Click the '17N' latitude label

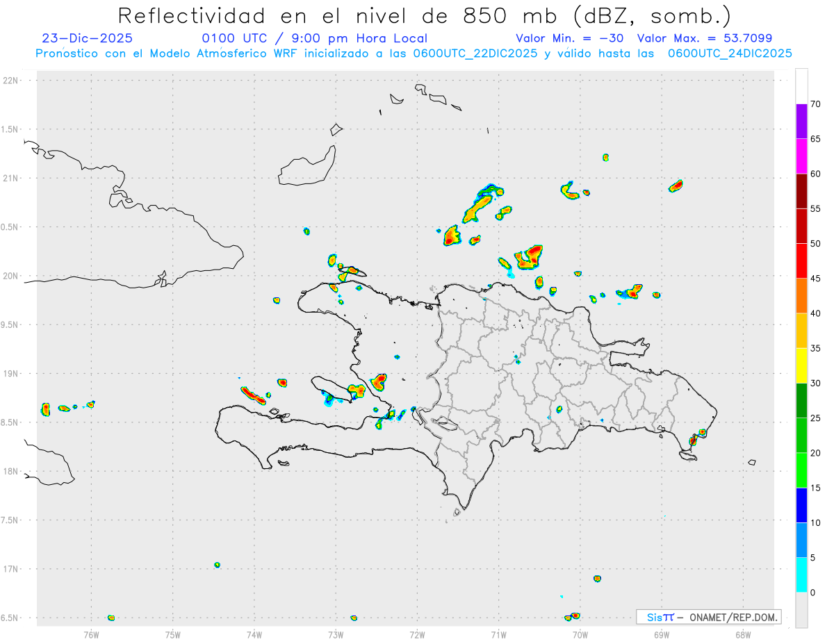(x=12, y=569)
